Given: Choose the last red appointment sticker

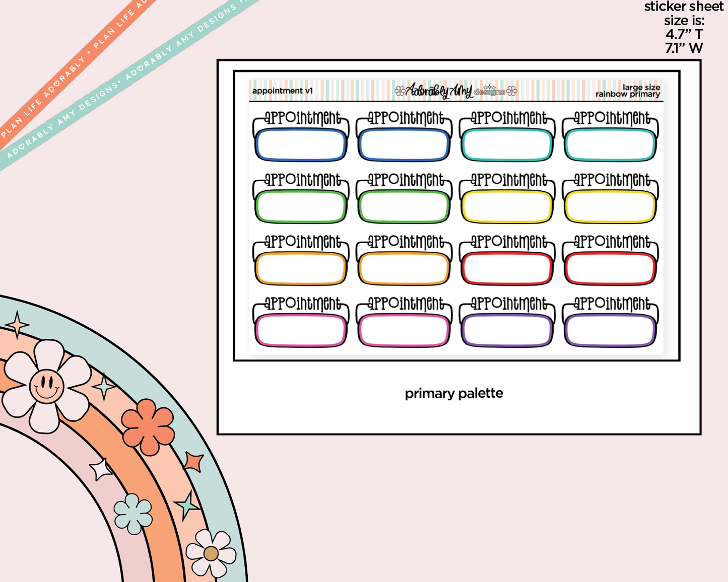Looking at the screenshot, I should 610,260.
